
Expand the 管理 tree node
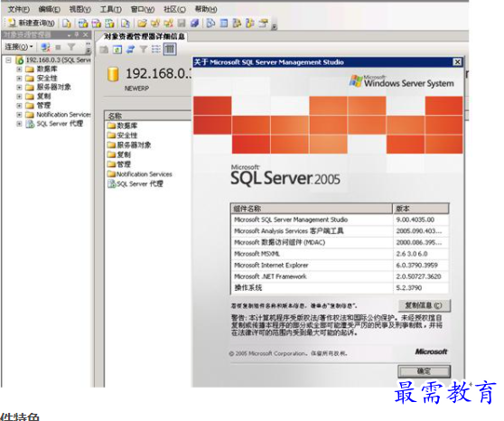pos(19,105)
